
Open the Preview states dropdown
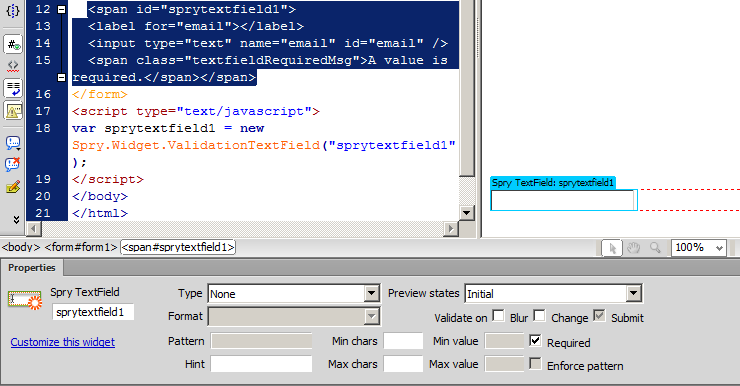coord(553,294)
